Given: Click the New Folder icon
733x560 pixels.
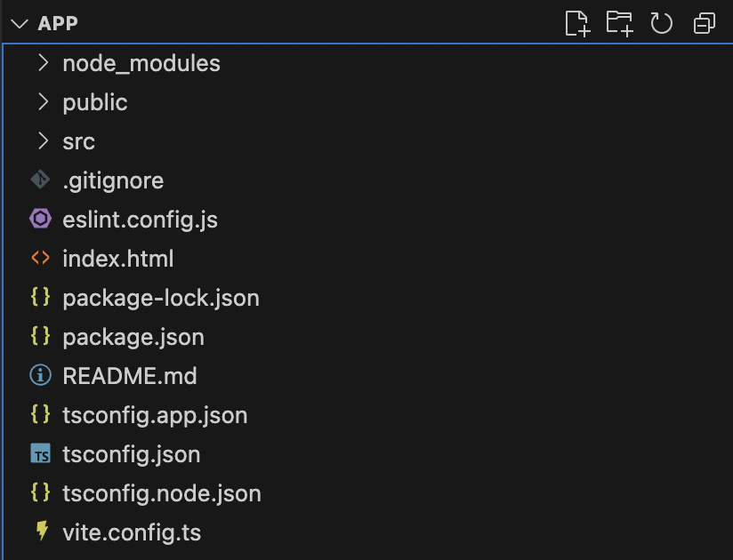Looking at the screenshot, I should (619, 23).
